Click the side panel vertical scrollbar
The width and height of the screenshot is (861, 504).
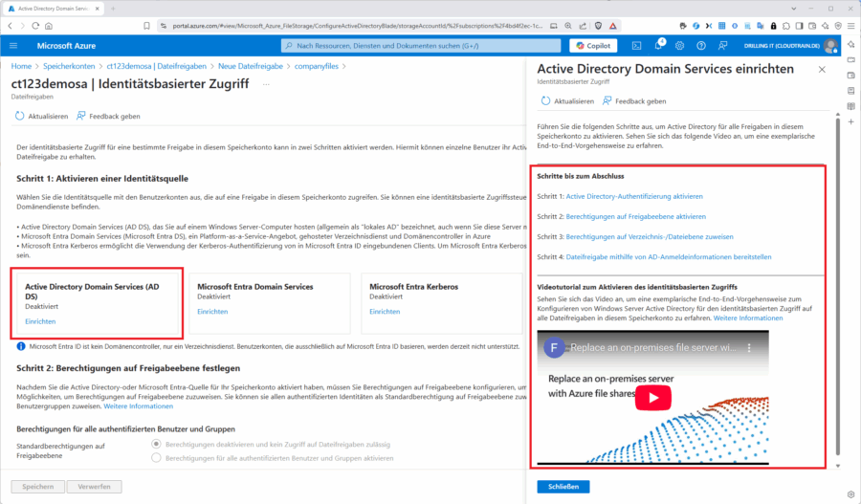[838, 286]
